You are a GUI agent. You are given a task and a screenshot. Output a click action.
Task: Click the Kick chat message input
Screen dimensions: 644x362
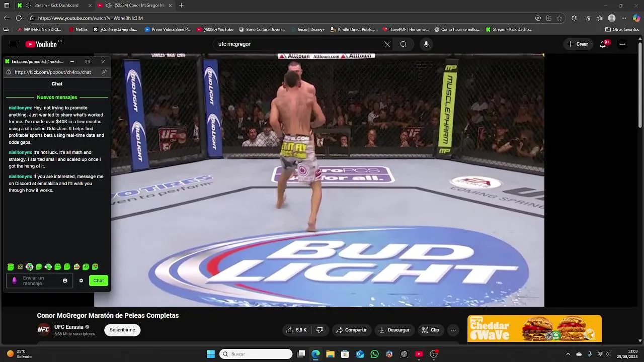[39, 281]
